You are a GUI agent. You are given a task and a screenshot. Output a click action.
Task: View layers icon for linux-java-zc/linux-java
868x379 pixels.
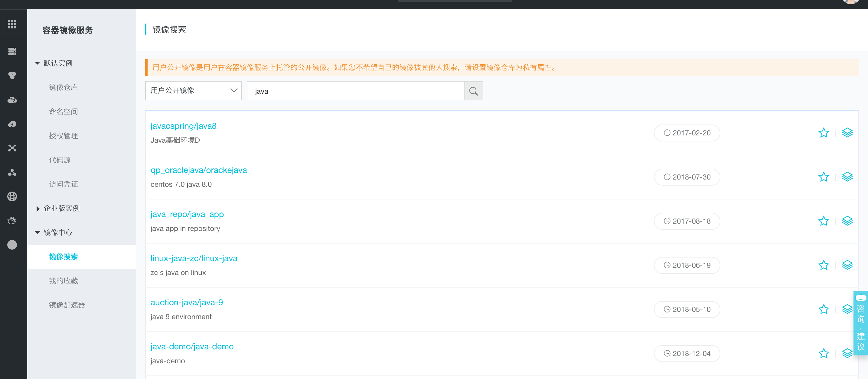(847, 265)
